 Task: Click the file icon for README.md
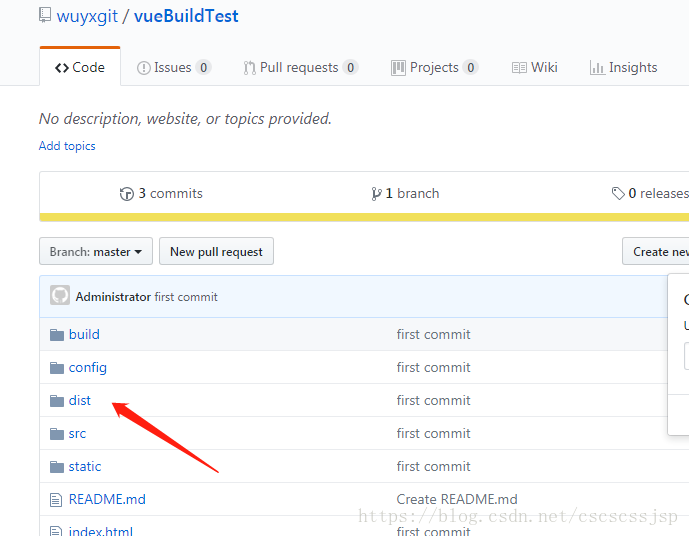coord(56,500)
